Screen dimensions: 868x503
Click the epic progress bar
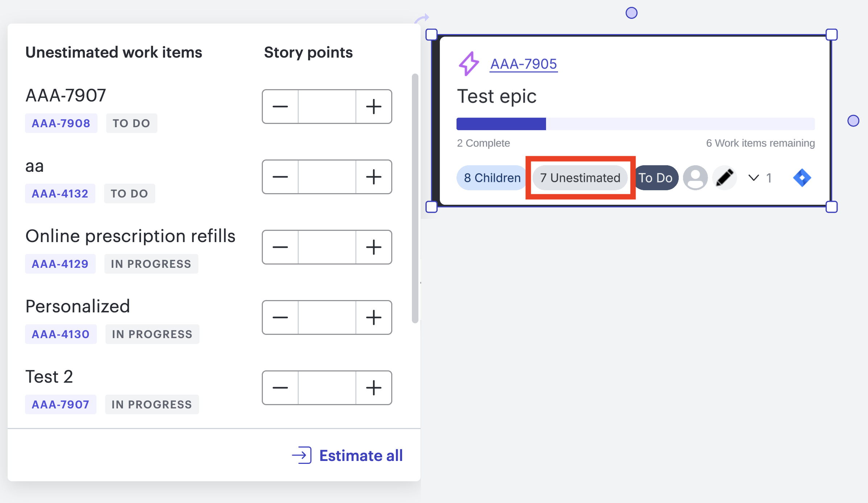pos(636,124)
